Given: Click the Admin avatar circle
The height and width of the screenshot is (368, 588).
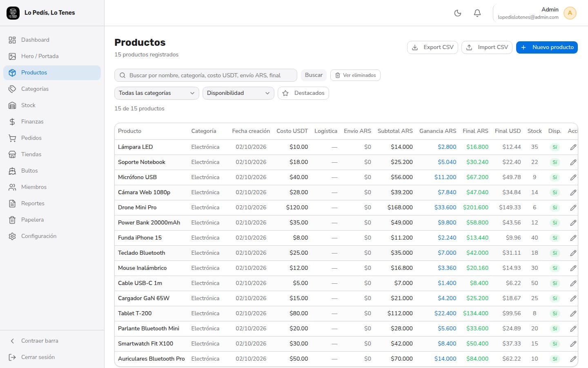Looking at the screenshot, I should click(x=570, y=13).
